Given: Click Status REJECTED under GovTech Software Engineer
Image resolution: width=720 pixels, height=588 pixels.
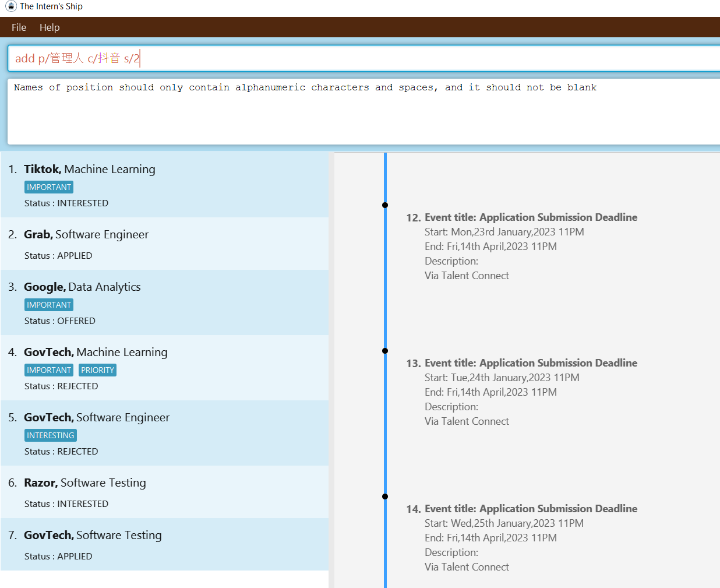Looking at the screenshot, I should 61,452.
